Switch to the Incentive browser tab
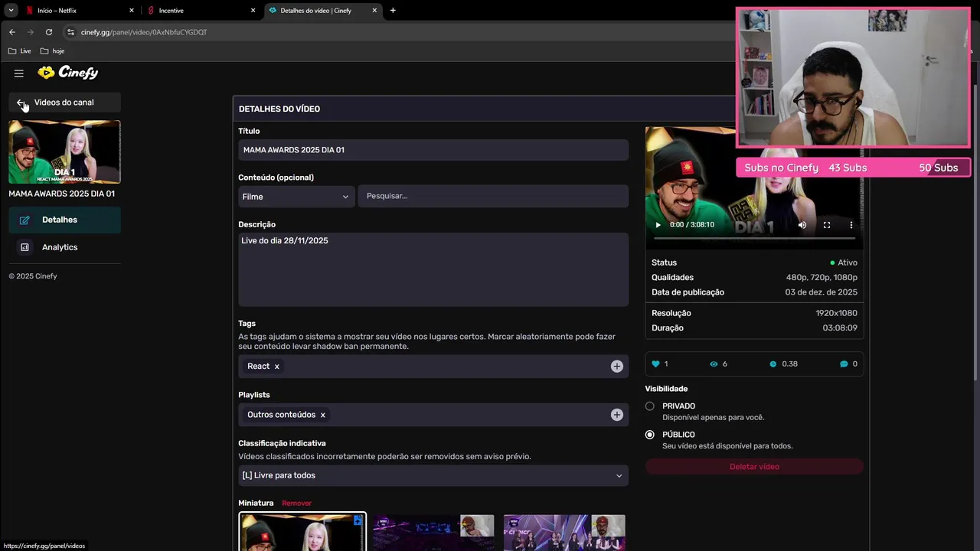This screenshot has height=551, width=980. (201, 11)
